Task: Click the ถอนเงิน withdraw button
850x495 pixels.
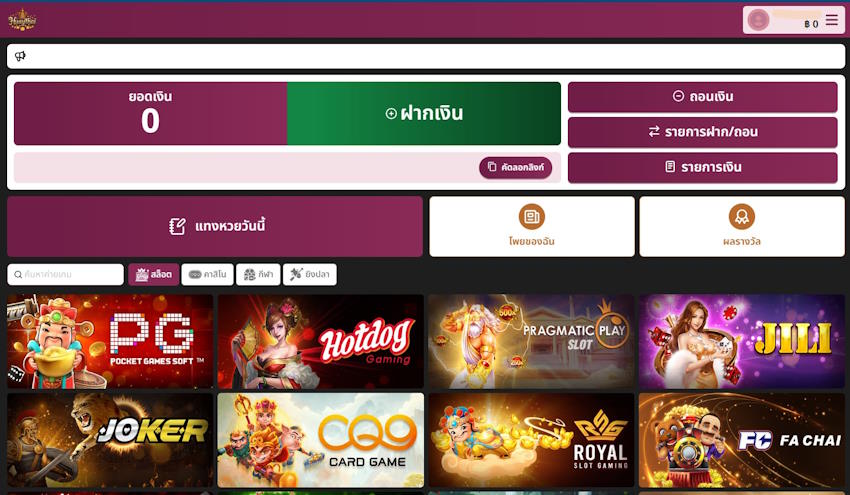Action: 703,97
